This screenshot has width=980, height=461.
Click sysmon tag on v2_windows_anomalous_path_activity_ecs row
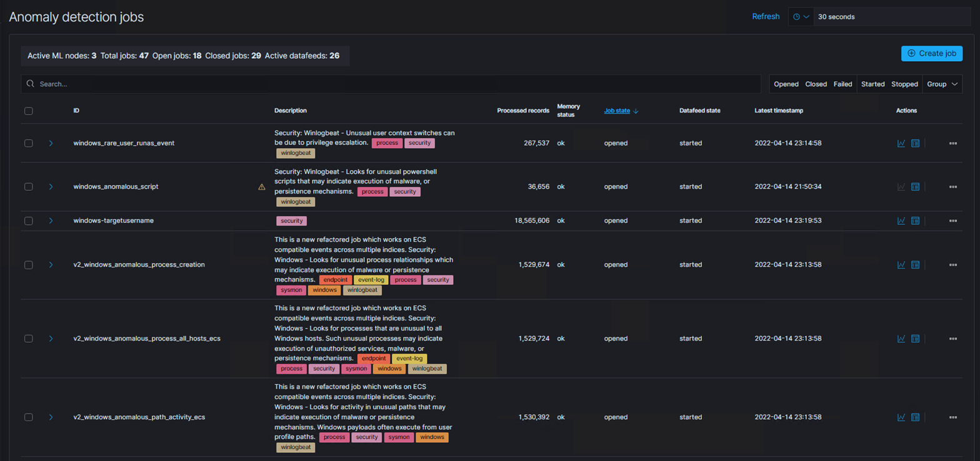[x=398, y=437]
